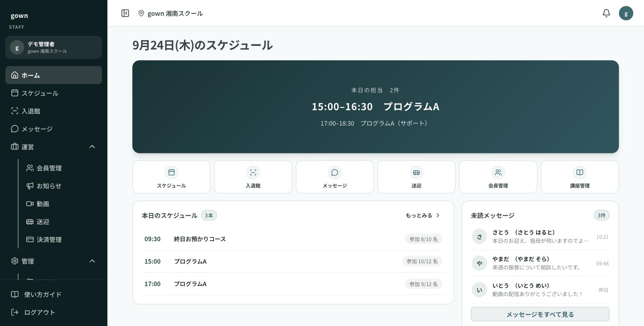Click the 3件 unread messages badge
This screenshot has width=644, height=326.
point(602,215)
